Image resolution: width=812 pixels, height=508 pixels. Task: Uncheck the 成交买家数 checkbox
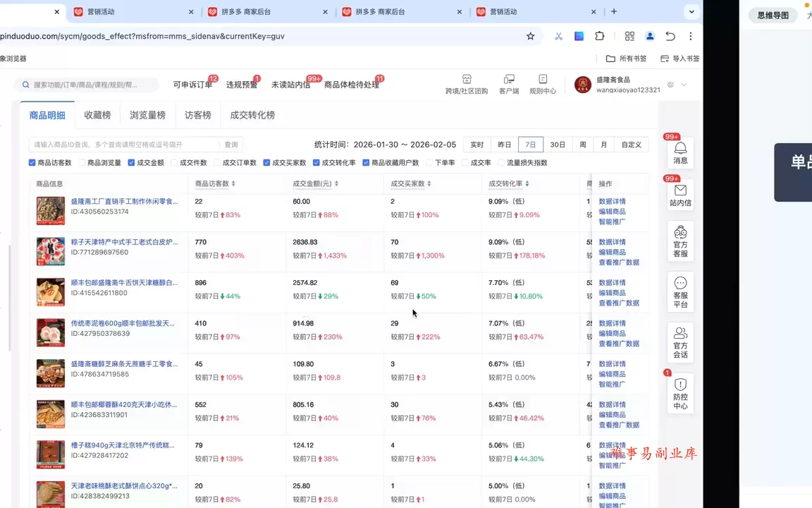click(266, 163)
